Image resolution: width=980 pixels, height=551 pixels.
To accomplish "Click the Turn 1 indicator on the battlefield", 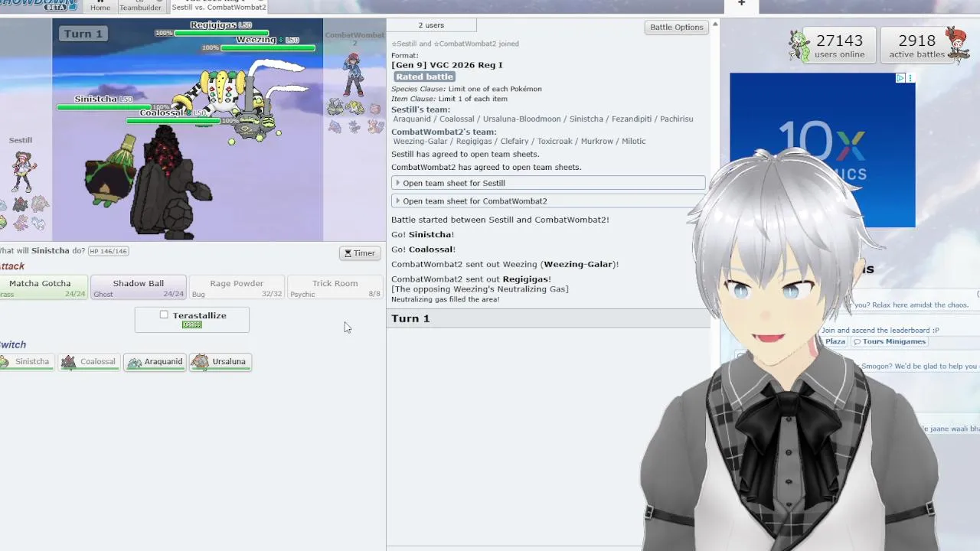I will coord(83,34).
